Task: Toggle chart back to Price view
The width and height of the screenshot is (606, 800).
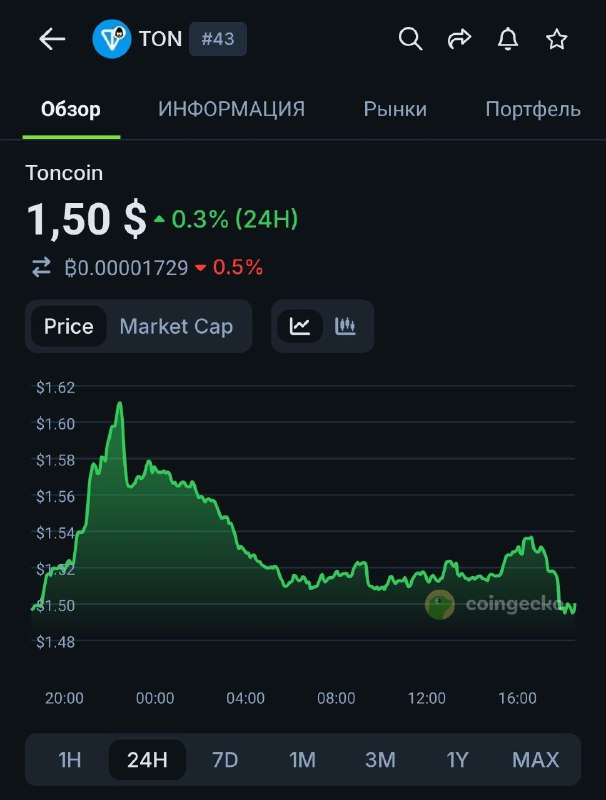Action: (x=71, y=326)
